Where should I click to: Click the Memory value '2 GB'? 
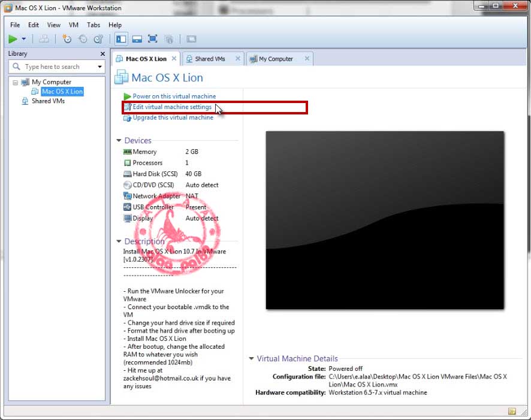(x=192, y=152)
